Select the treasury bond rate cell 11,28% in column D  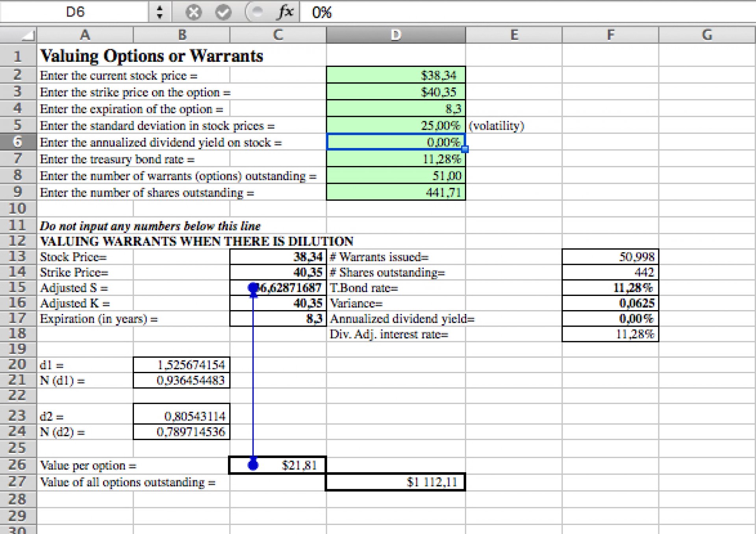[x=396, y=159]
